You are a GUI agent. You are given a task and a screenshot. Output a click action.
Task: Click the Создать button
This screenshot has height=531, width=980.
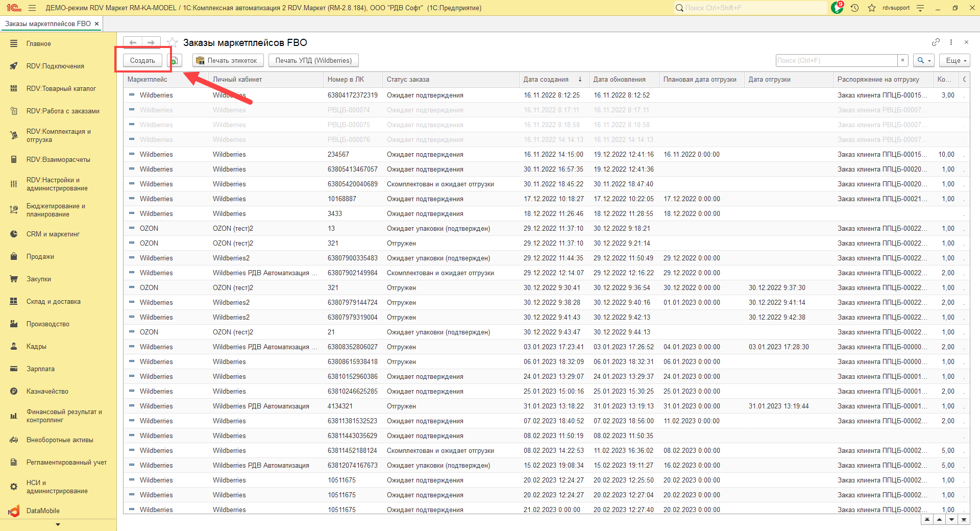(x=142, y=60)
